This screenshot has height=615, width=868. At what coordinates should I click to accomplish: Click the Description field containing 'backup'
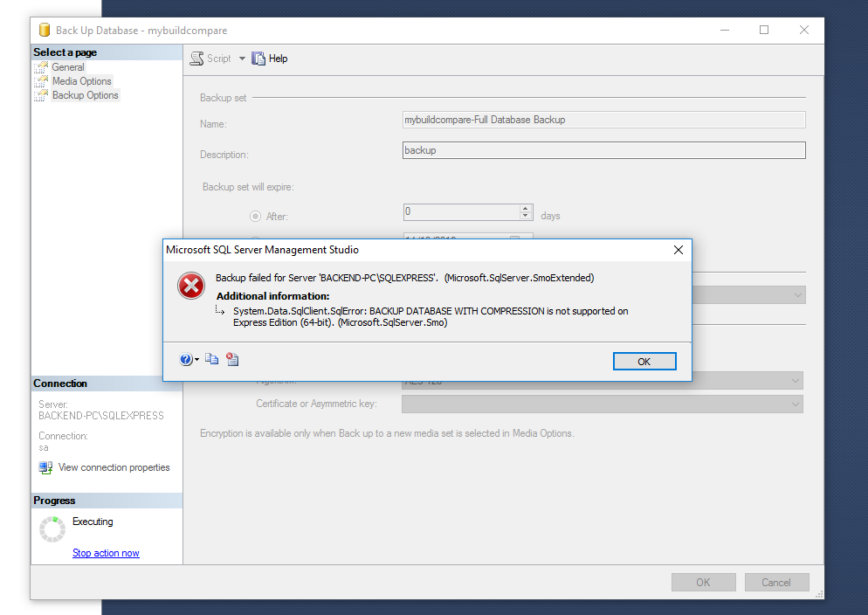(x=603, y=150)
